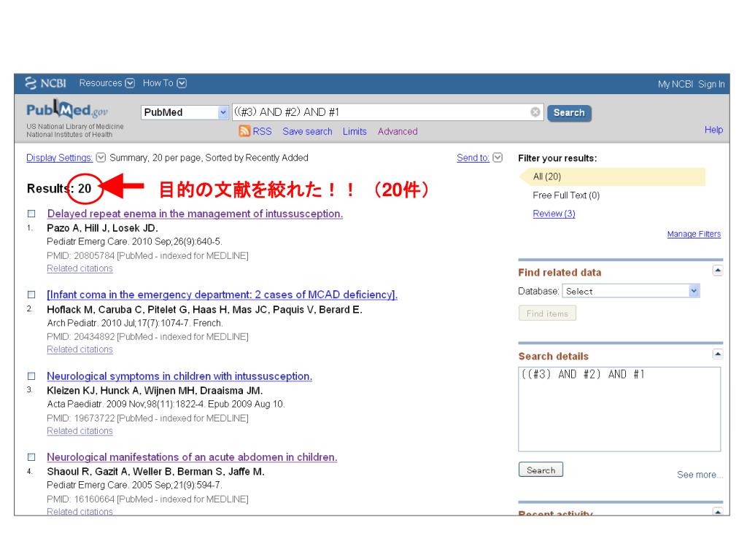This screenshot has width=747, height=560.
Task: Expand the Display Settings arrow
Action: pos(101,157)
